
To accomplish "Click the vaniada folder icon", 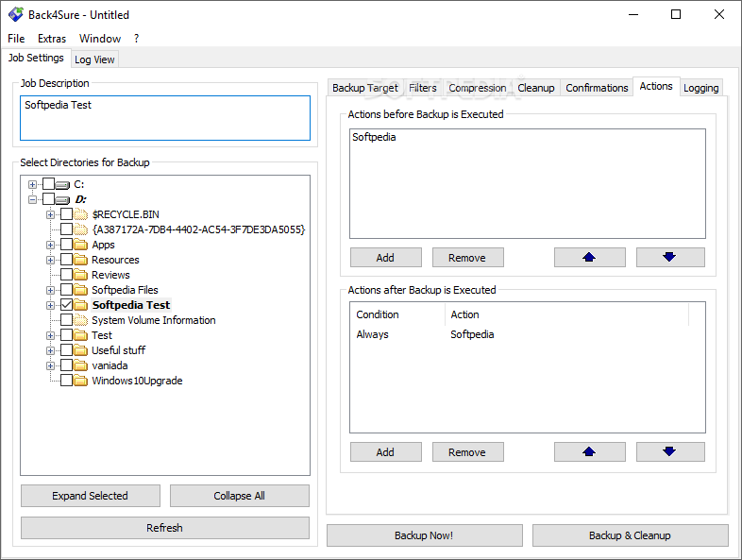I will 81,365.
